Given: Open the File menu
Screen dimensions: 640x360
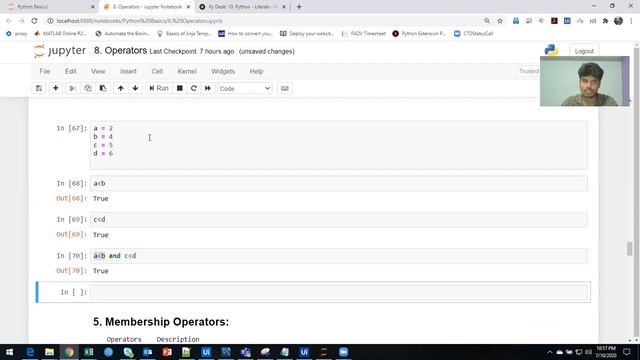Looking at the screenshot, I should tap(45, 71).
